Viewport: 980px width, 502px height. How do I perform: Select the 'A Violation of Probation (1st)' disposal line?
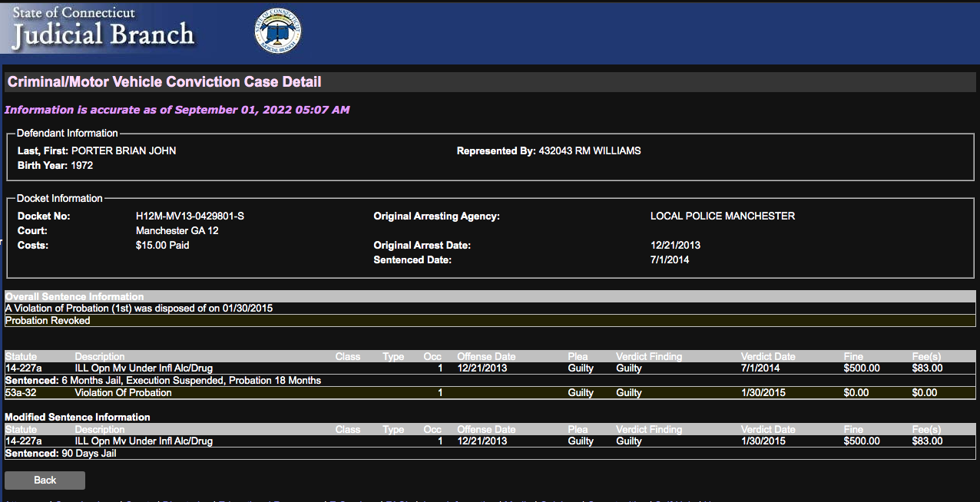click(x=139, y=309)
